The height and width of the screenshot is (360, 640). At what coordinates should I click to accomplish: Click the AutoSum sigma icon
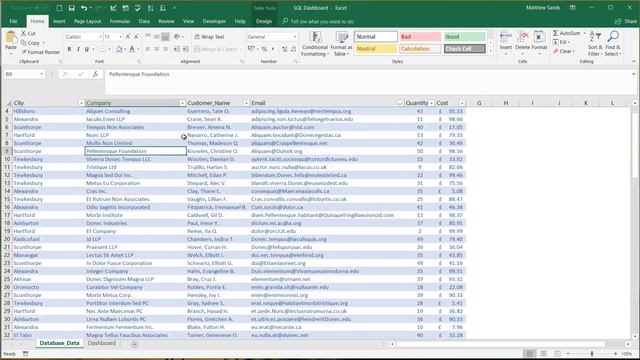[x=556, y=33]
